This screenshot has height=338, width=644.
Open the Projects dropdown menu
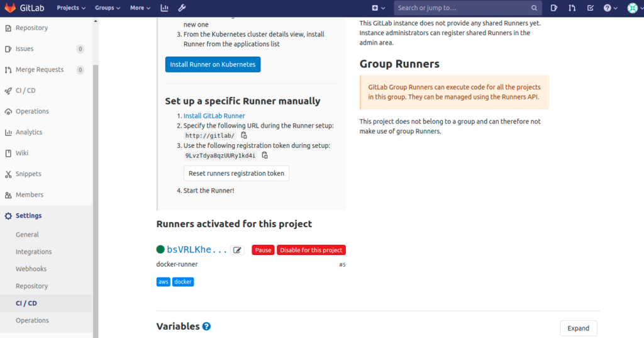(x=71, y=8)
